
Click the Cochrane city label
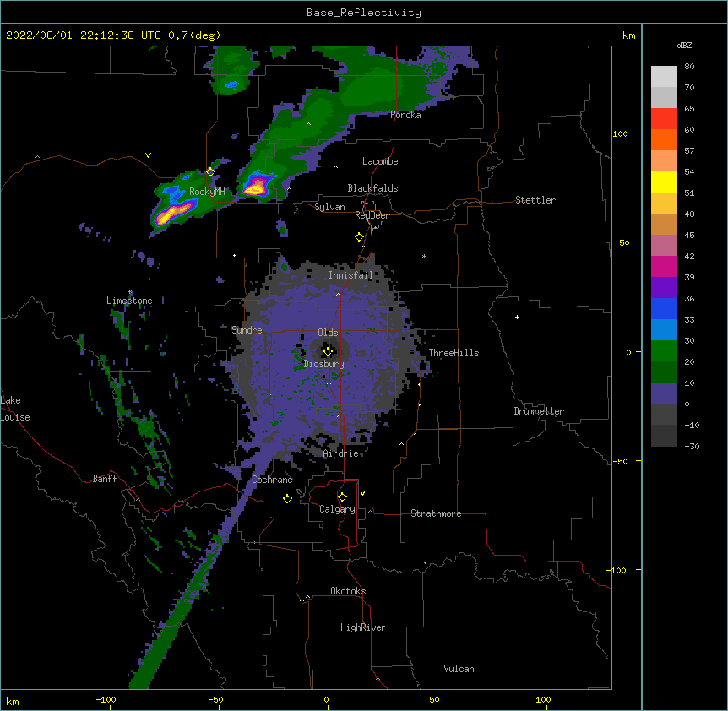(x=272, y=480)
